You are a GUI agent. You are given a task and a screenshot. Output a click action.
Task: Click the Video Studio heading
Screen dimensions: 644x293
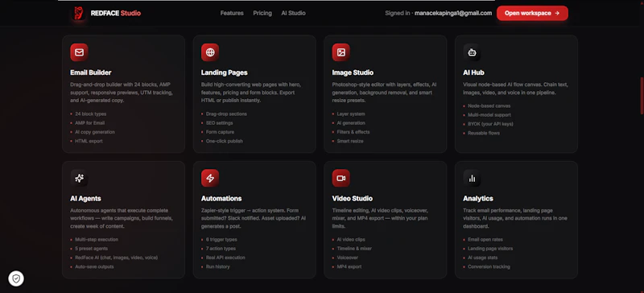[x=353, y=199]
